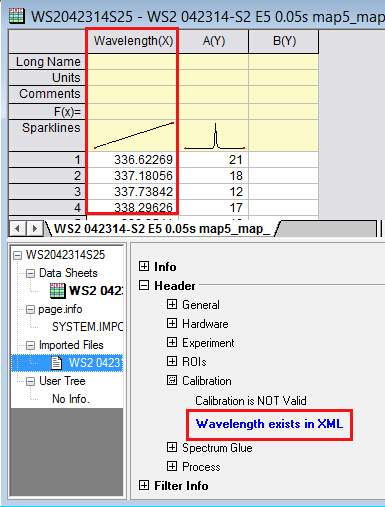
Task: Select cell with value 338.29626
Action: [x=133, y=207]
